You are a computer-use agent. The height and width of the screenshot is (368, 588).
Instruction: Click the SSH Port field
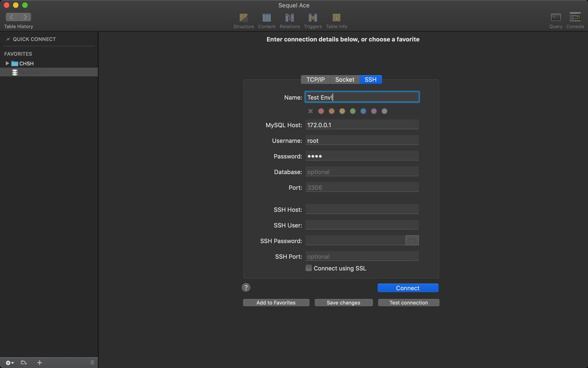(362, 256)
